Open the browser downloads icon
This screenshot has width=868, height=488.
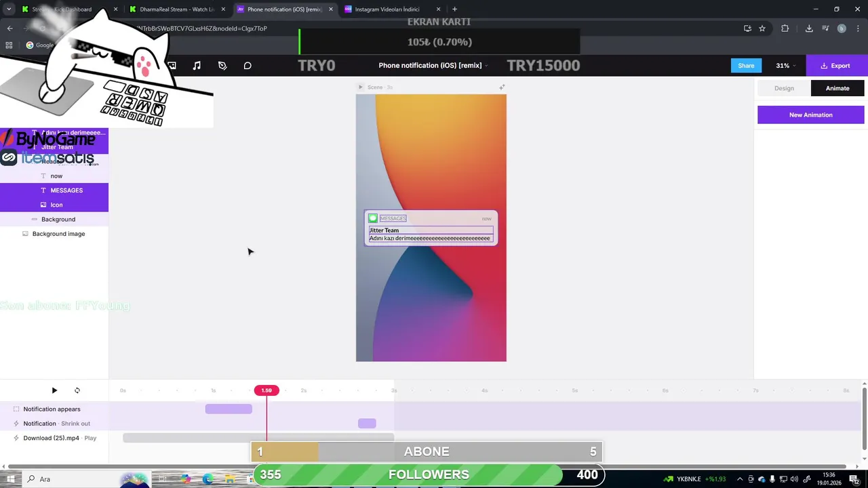809,28
